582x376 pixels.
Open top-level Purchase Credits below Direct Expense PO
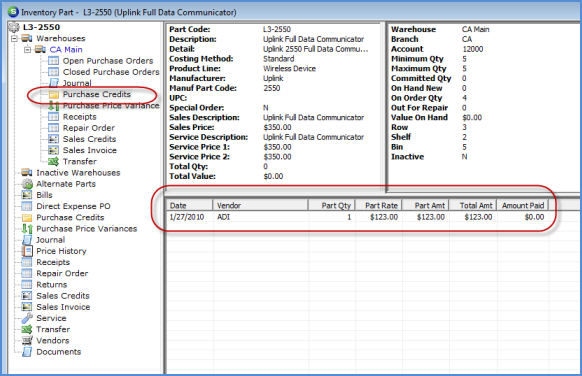pyautogui.click(x=70, y=218)
